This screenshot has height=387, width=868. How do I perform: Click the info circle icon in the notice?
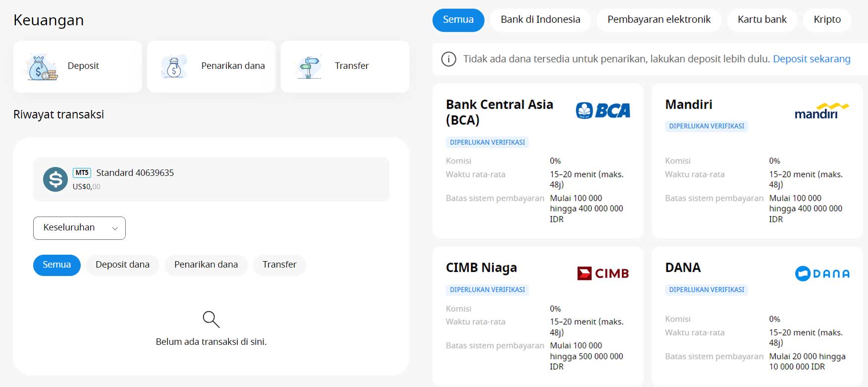[x=449, y=59]
